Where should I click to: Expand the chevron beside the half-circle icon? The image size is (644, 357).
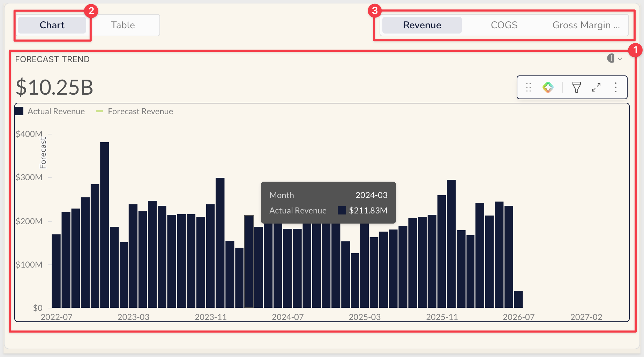coord(620,59)
